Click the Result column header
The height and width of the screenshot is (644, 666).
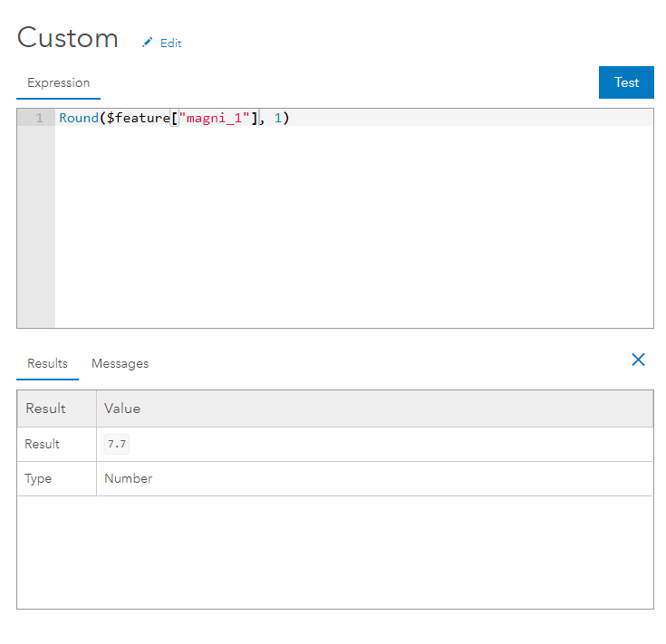45,409
